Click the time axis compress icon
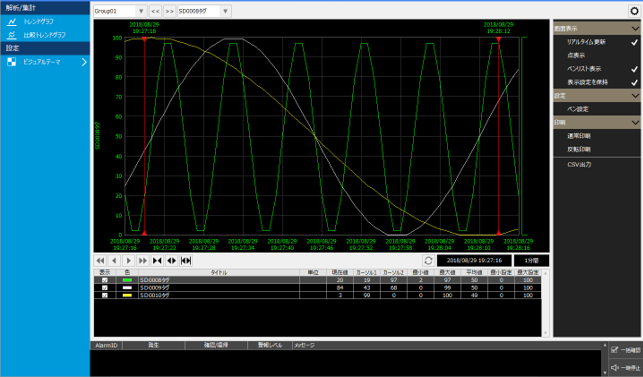 click(x=157, y=260)
